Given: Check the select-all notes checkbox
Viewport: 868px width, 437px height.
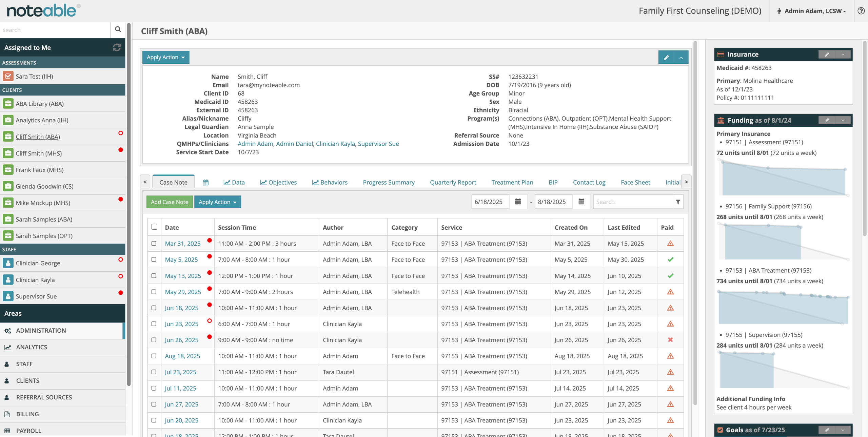Looking at the screenshot, I should pos(154,227).
